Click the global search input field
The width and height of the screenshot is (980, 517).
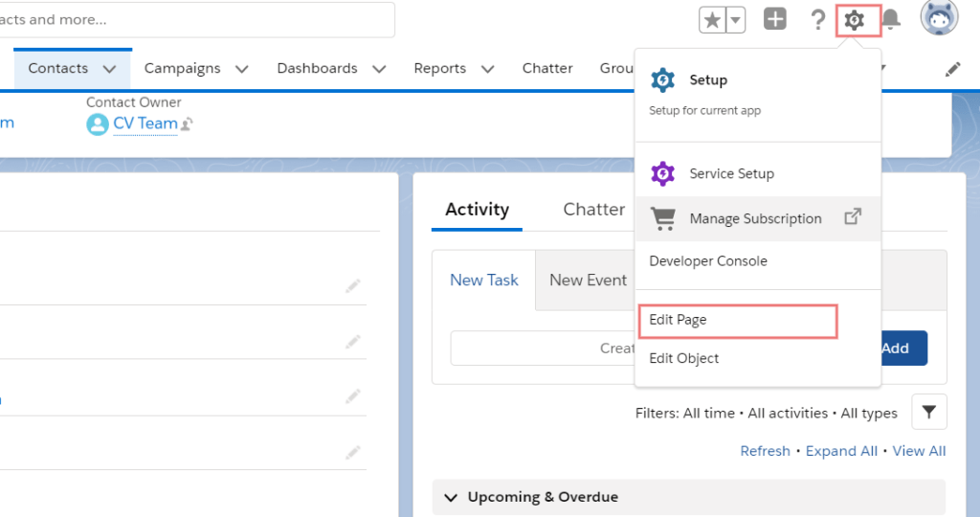(197, 20)
